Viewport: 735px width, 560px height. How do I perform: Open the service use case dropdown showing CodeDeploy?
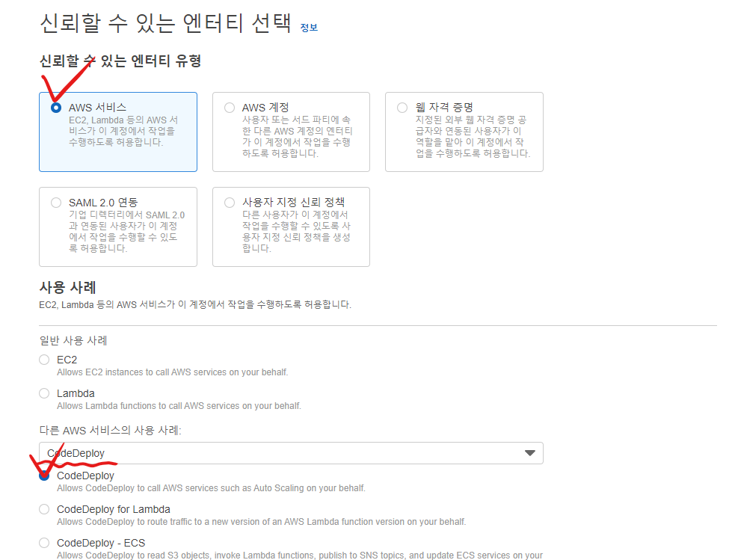point(291,453)
